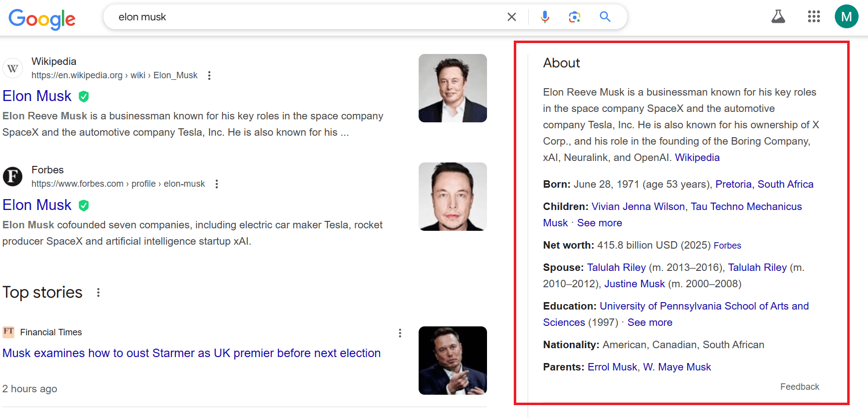
Task: Open Financial Times story options menu
Action: 400,333
